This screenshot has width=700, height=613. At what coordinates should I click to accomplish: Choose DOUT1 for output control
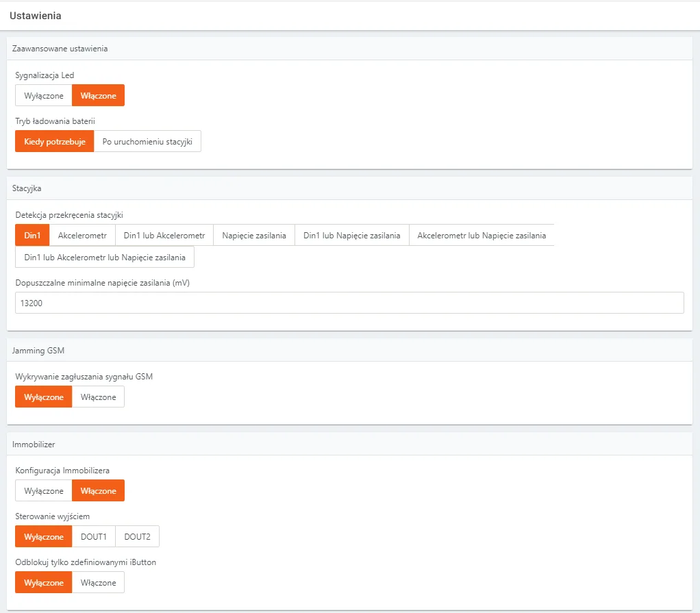click(x=94, y=537)
